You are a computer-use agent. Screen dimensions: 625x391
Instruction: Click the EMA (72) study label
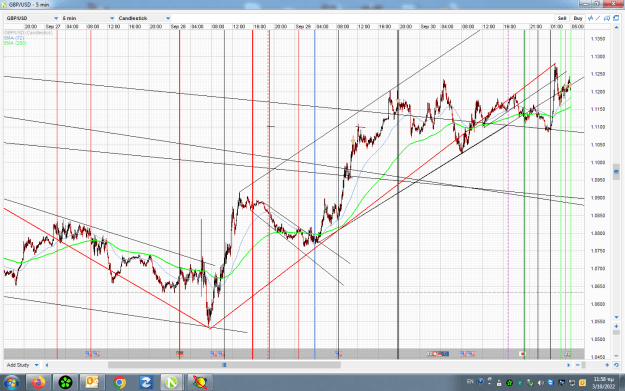pyautogui.click(x=14, y=38)
